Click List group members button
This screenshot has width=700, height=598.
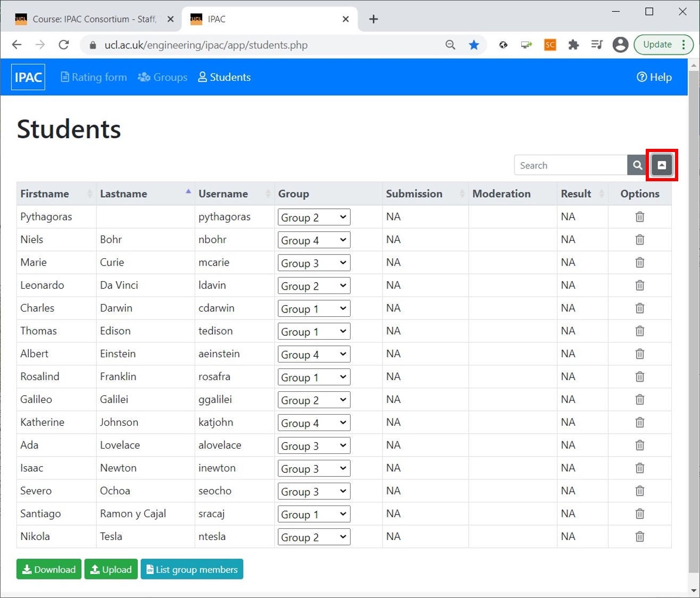pos(192,569)
